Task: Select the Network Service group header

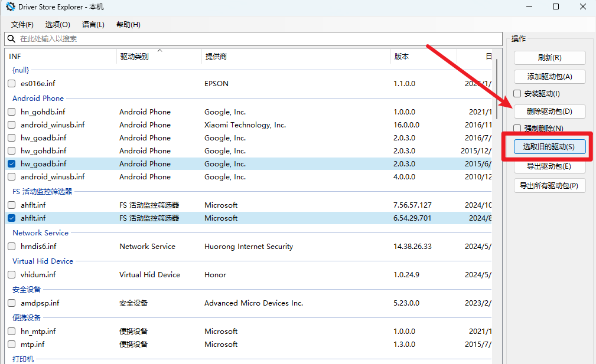Action: click(x=40, y=232)
